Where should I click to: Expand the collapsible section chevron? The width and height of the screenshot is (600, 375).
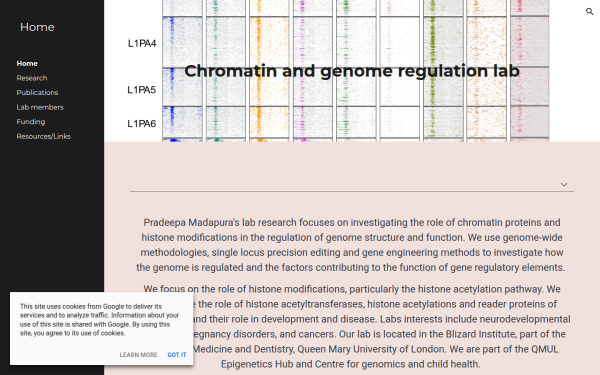564,184
